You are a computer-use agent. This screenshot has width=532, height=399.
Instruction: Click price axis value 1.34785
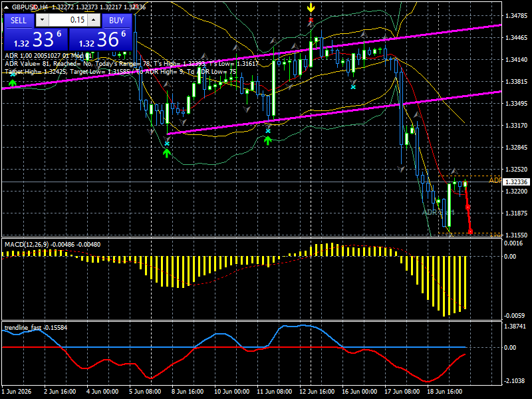(x=517, y=15)
